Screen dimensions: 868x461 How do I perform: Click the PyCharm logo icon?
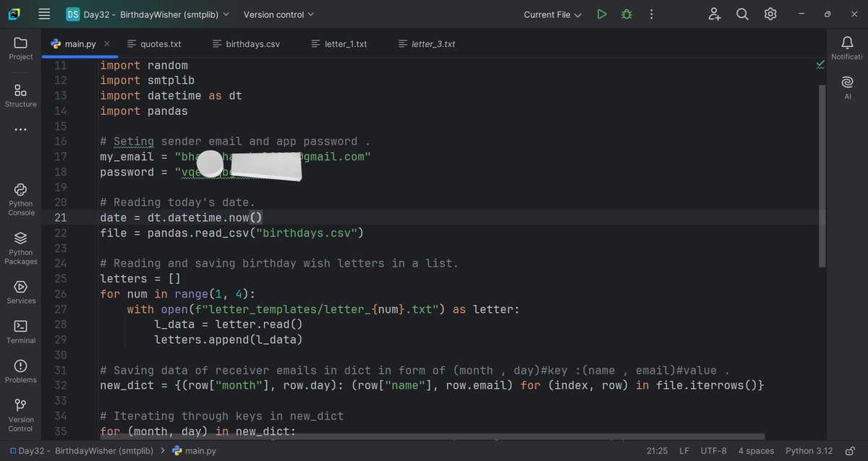[14, 14]
